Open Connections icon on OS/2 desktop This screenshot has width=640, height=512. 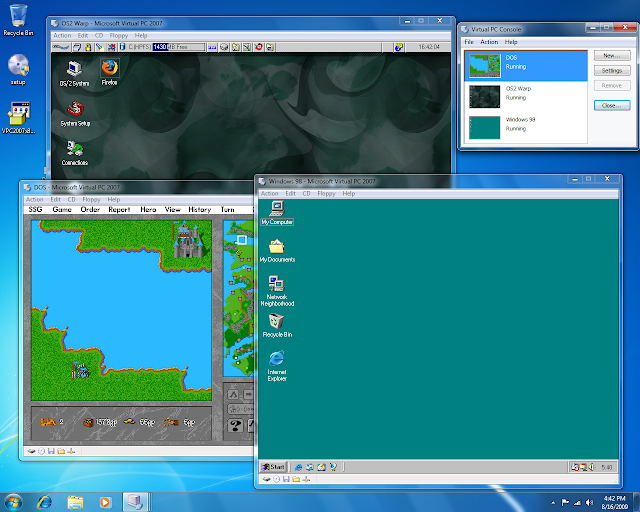tap(75, 153)
